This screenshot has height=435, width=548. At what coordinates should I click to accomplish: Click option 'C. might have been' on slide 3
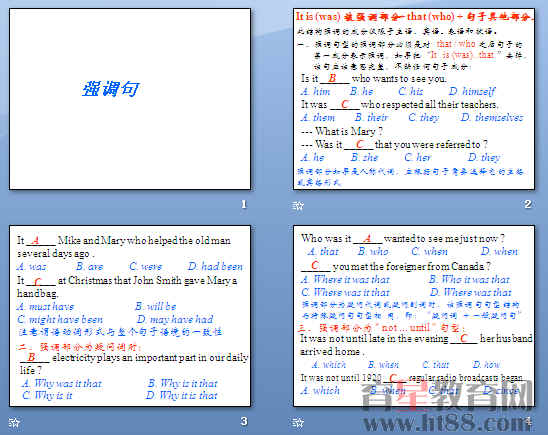60,319
